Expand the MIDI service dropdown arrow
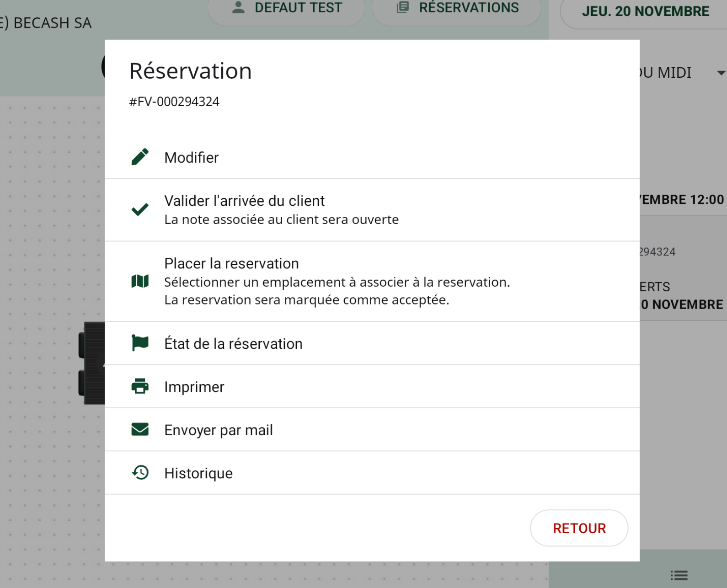Screen dimensions: 727x588 coord(721,73)
